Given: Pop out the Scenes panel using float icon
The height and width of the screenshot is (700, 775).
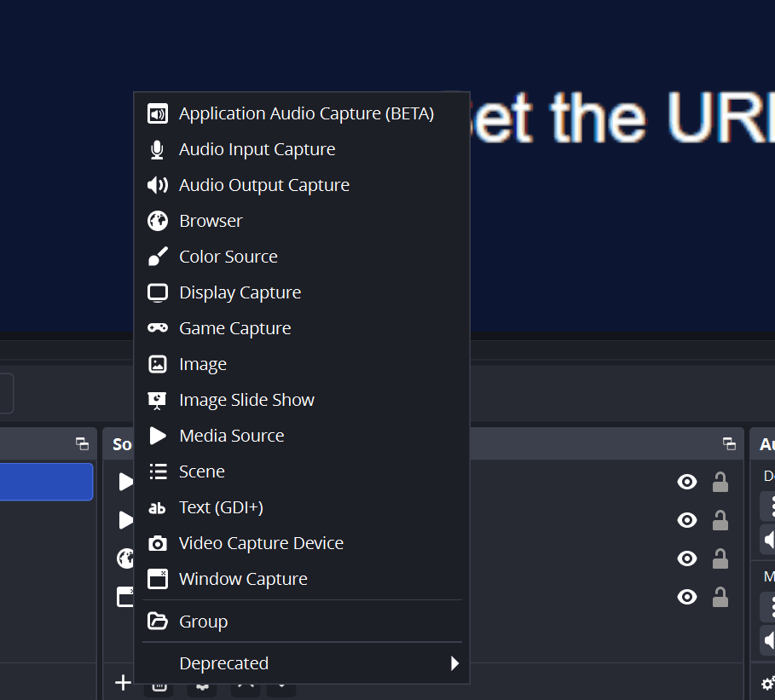Looking at the screenshot, I should pyautogui.click(x=82, y=443).
